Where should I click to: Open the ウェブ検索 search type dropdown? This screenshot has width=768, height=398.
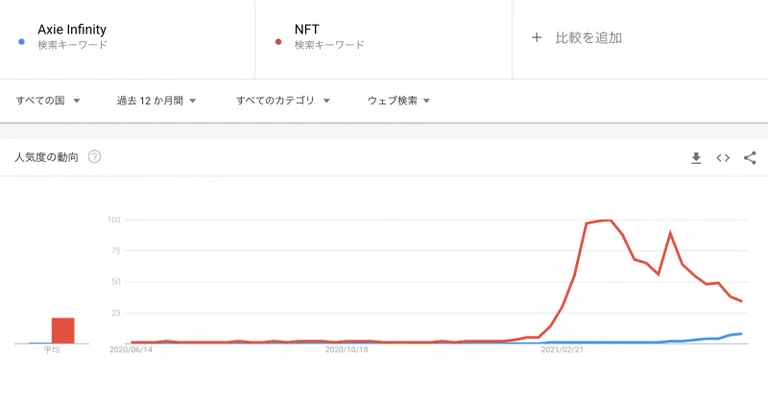coord(399,100)
